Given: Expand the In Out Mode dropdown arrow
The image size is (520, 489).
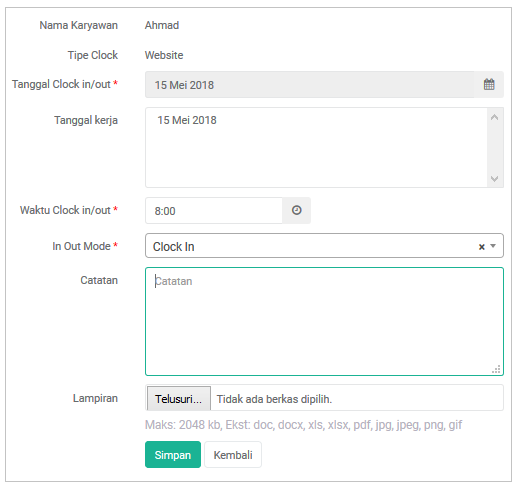Looking at the screenshot, I should (493, 246).
